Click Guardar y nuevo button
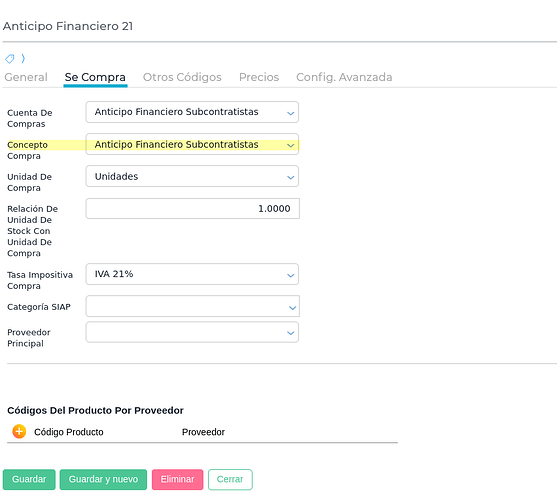Viewport: 557px width, 500px height. coord(103,479)
